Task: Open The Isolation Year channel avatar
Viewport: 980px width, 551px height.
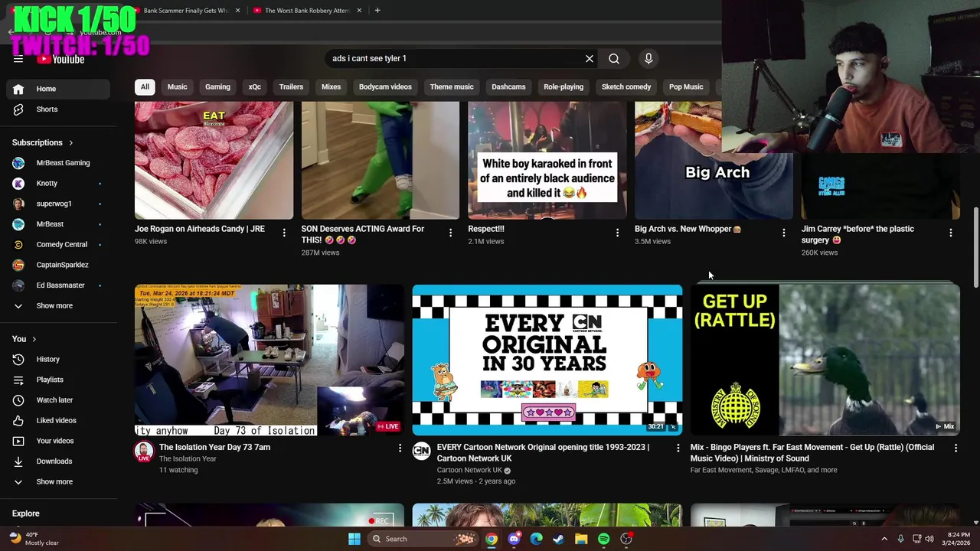Action: tap(144, 452)
